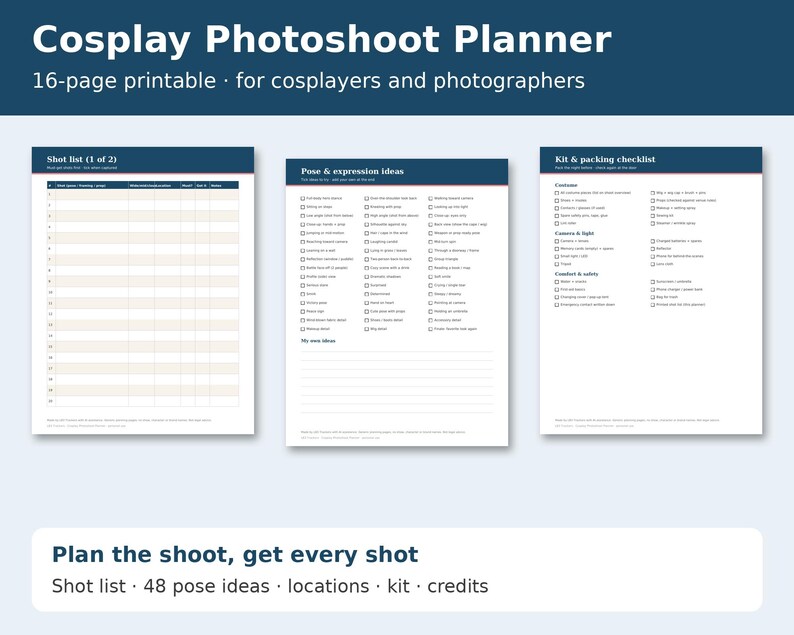Tick the 'Sunscreen / umbrella' checkbox

click(x=653, y=282)
